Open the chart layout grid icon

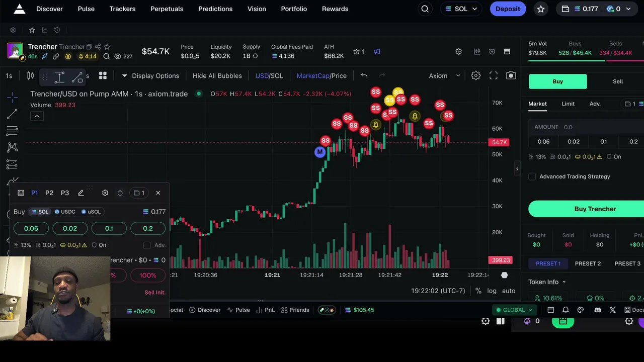point(103,76)
